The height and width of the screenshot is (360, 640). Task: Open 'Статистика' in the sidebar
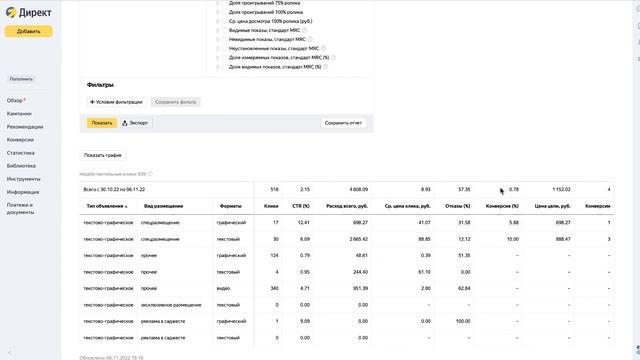point(21,153)
